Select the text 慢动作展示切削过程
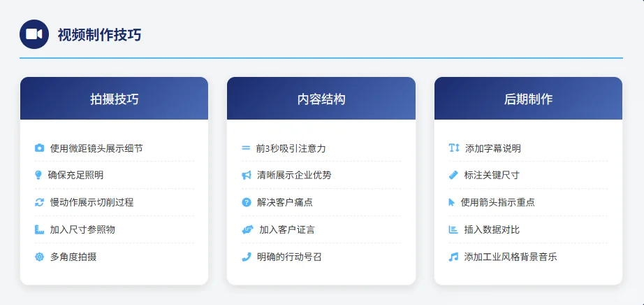Viewport: 644px width, 305px height. 92,202
